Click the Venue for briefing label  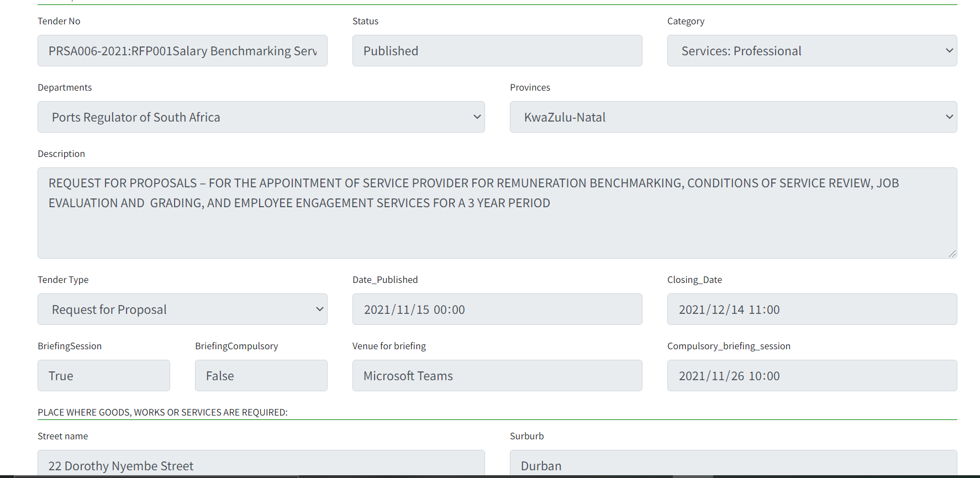tap(389, 346)
